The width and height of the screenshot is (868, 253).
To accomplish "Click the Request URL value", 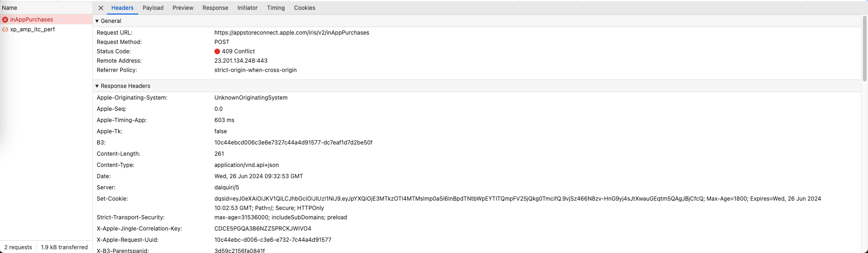I will (x=292, y=33).
